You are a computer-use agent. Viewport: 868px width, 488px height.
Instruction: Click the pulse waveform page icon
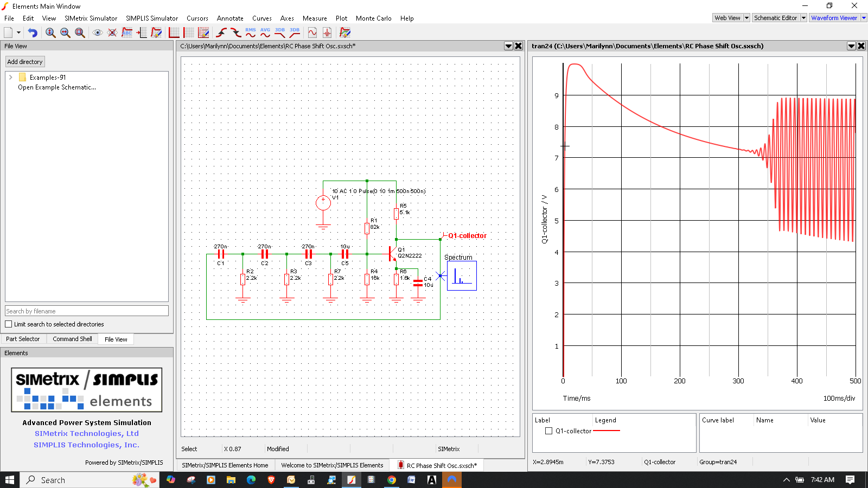click(x=327, y=33)
